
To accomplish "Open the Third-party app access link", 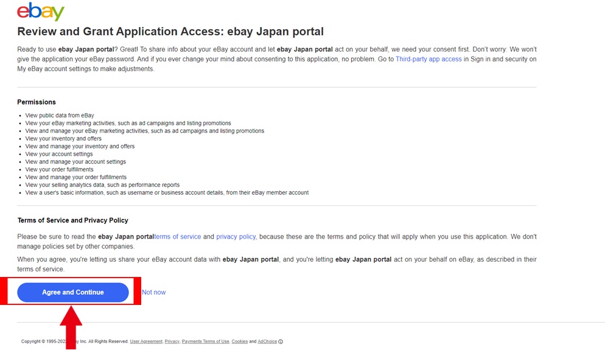I will coord(428,59).
